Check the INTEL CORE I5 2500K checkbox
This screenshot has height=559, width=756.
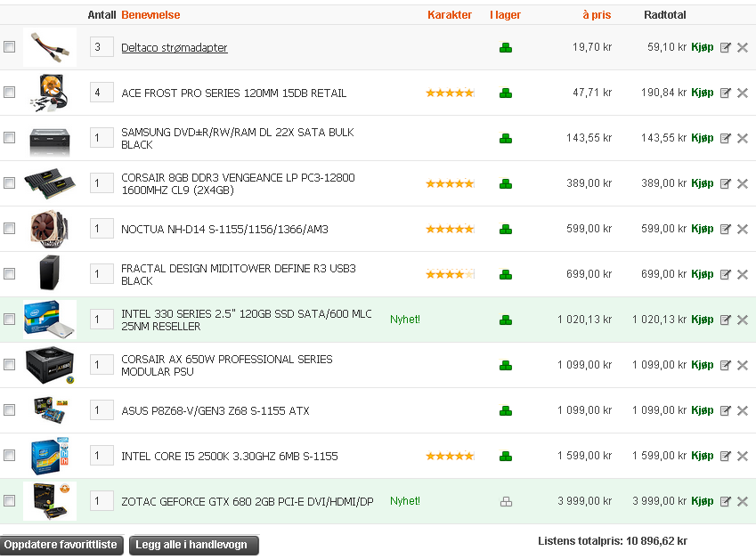point(9,455)
